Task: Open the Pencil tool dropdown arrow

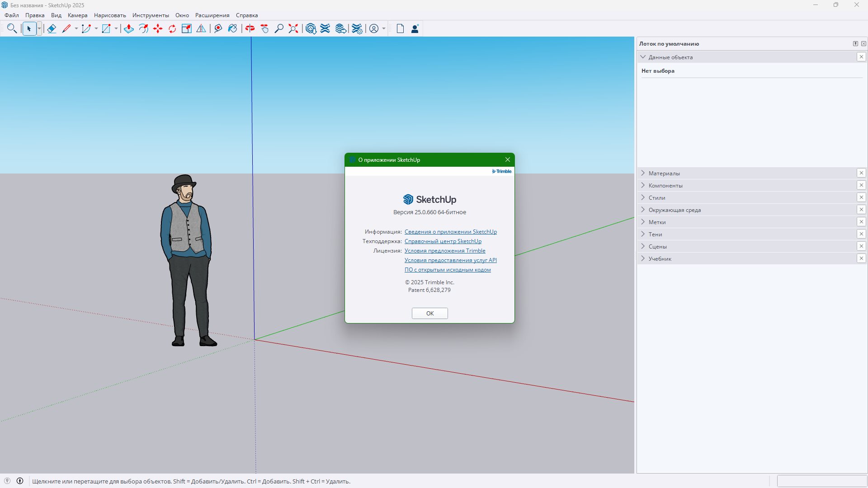Action: coord(76,29)
